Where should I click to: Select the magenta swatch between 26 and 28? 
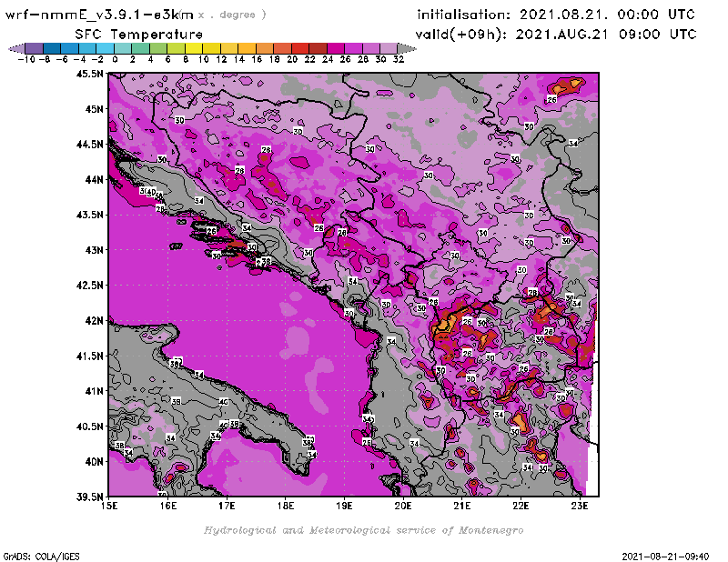(354, 47)
